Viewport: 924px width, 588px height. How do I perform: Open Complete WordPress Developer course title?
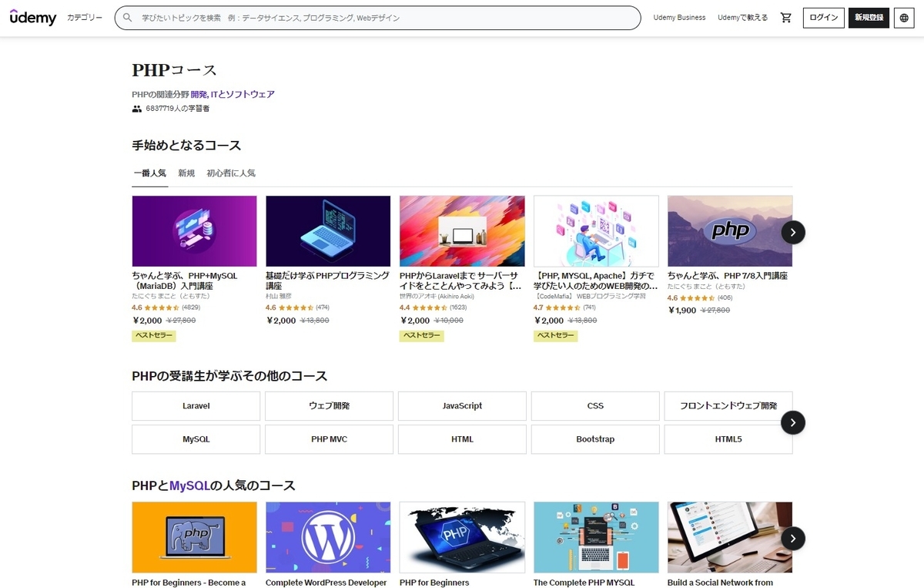click(x=326, y=583)
